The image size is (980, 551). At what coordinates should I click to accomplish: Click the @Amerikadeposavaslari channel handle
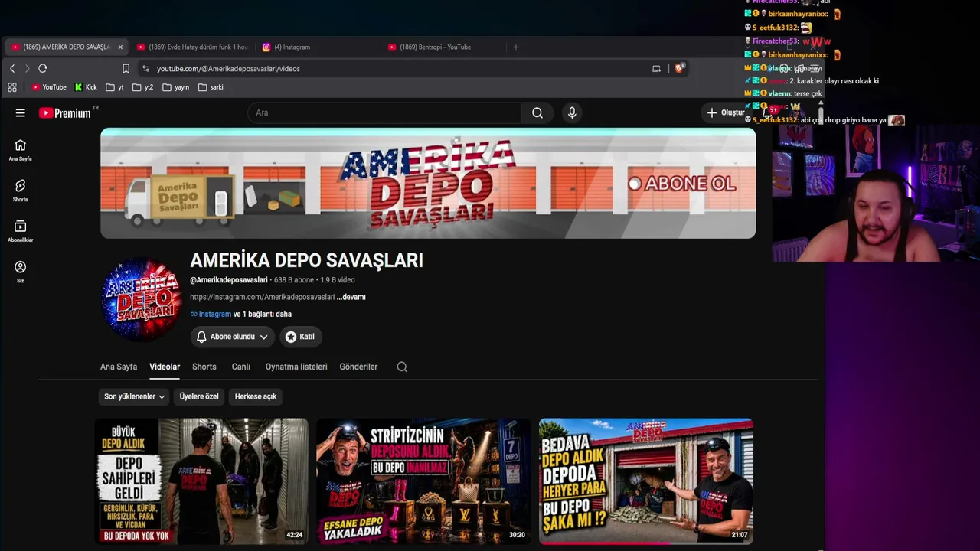pyautogui.click(x=229, y=280)
